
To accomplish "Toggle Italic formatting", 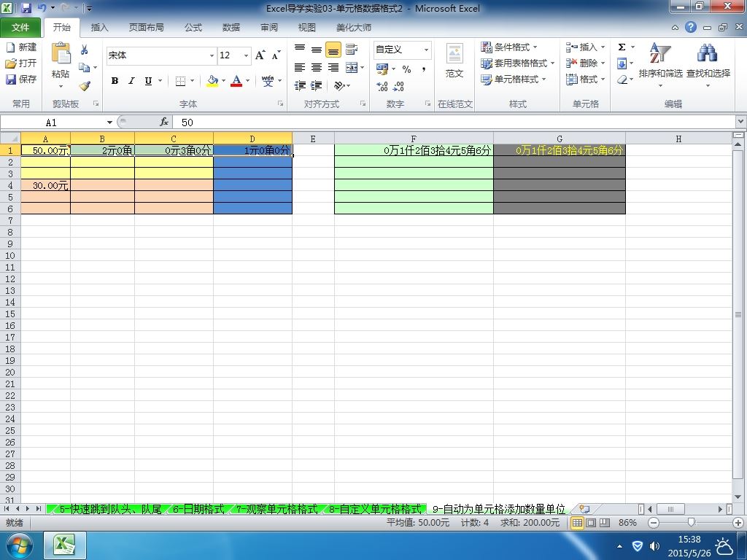I will pos(131,81).
